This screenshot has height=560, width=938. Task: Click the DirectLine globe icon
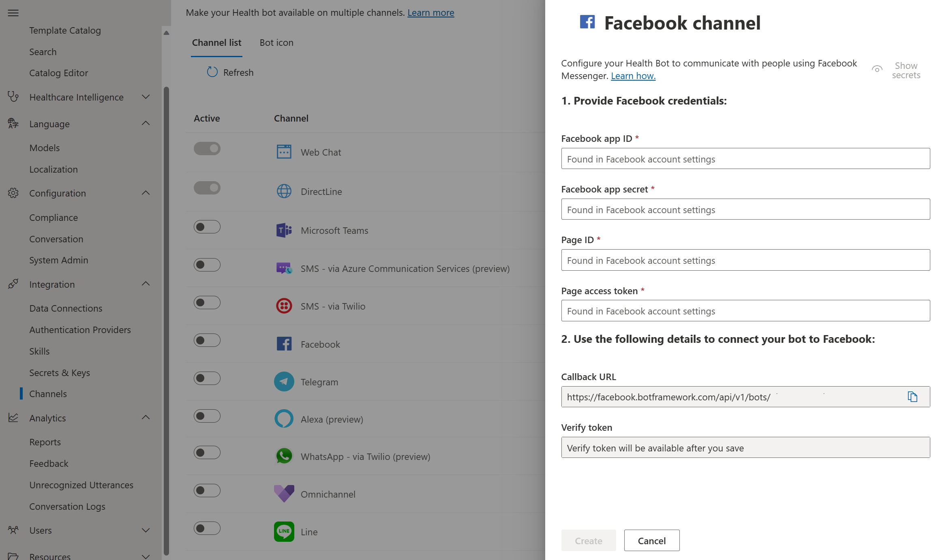pos(284,191)
